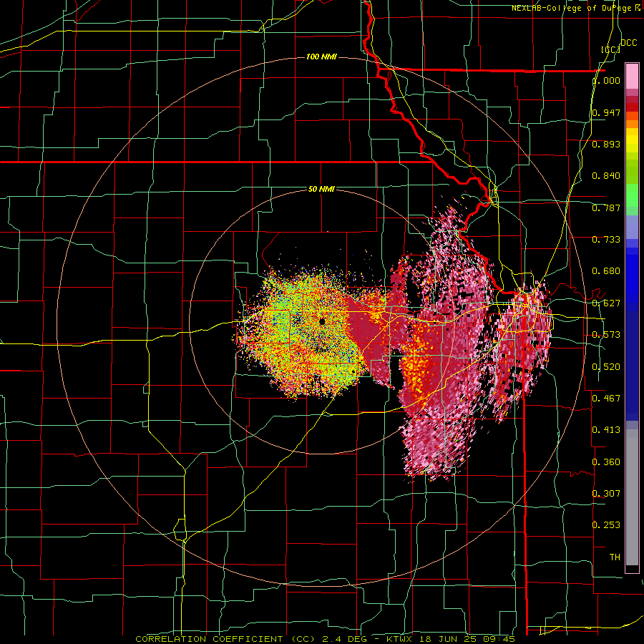This screenshot has height=644, width=644.
Task: Click the (CC) unit label above the scale
Action: (611, 49)
